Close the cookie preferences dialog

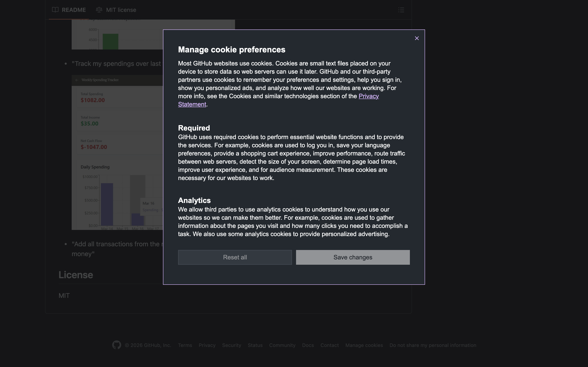417,38
